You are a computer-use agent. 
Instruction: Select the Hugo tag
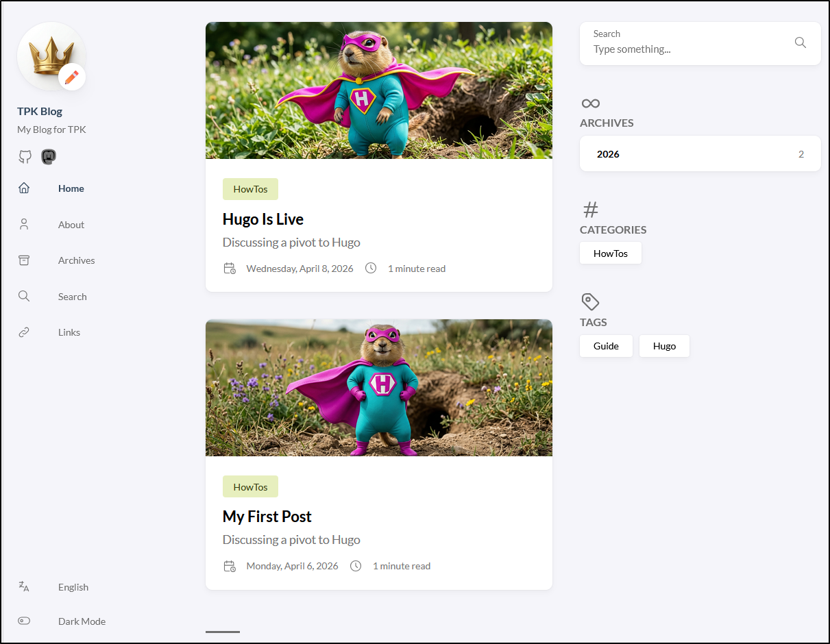(664, 346)
